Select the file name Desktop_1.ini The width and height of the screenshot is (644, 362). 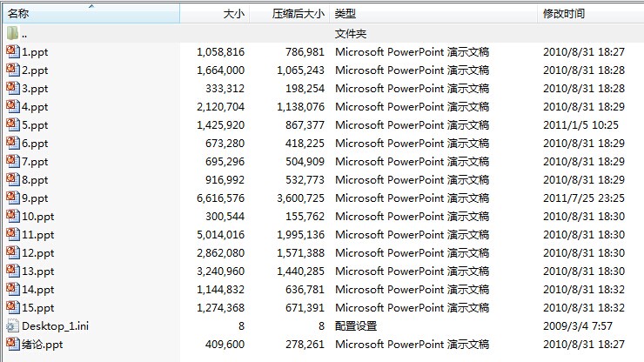pyautogui.click(x=55, y=326)
